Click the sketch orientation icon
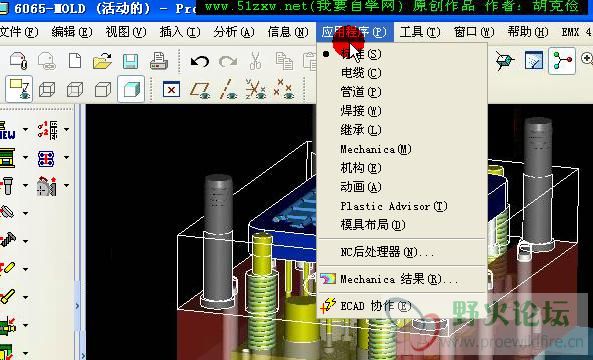Viewport: 593px width, 360px height. 19,89
